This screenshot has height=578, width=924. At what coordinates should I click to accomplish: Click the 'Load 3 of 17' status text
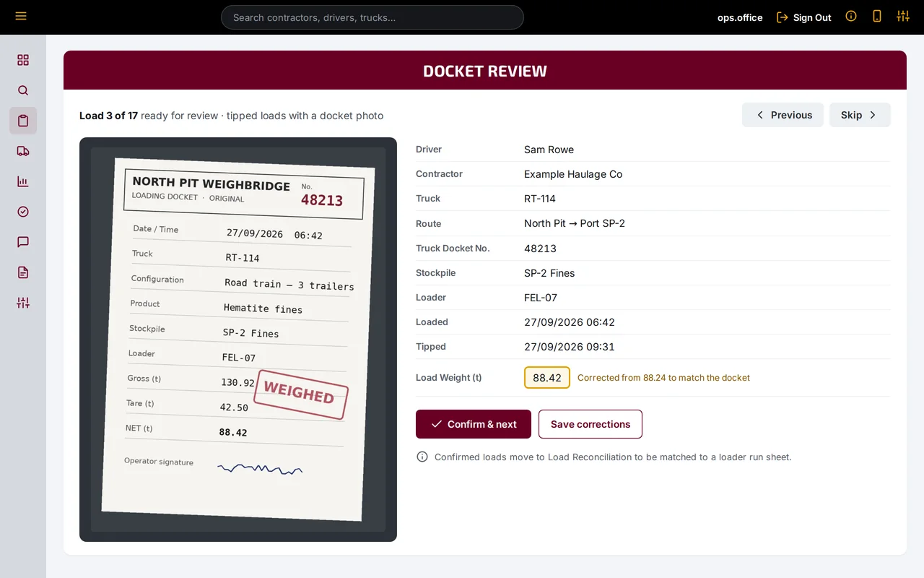click(x=108, y=116)
